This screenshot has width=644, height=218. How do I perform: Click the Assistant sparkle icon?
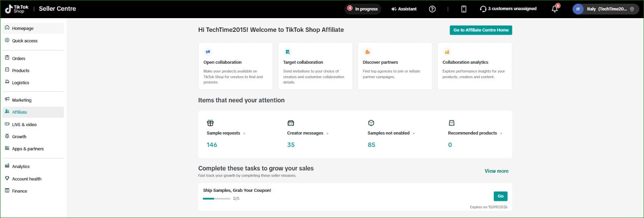coord(394,9)
